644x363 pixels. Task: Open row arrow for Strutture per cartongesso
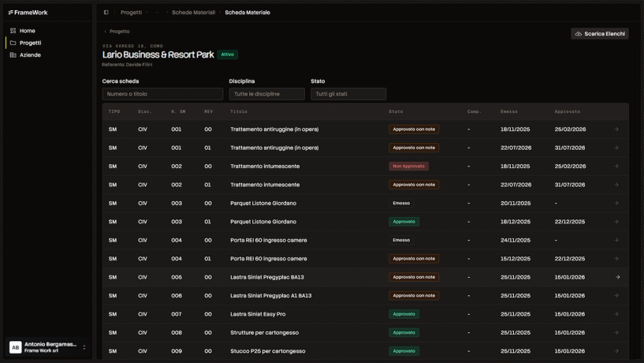click(616, 332)
